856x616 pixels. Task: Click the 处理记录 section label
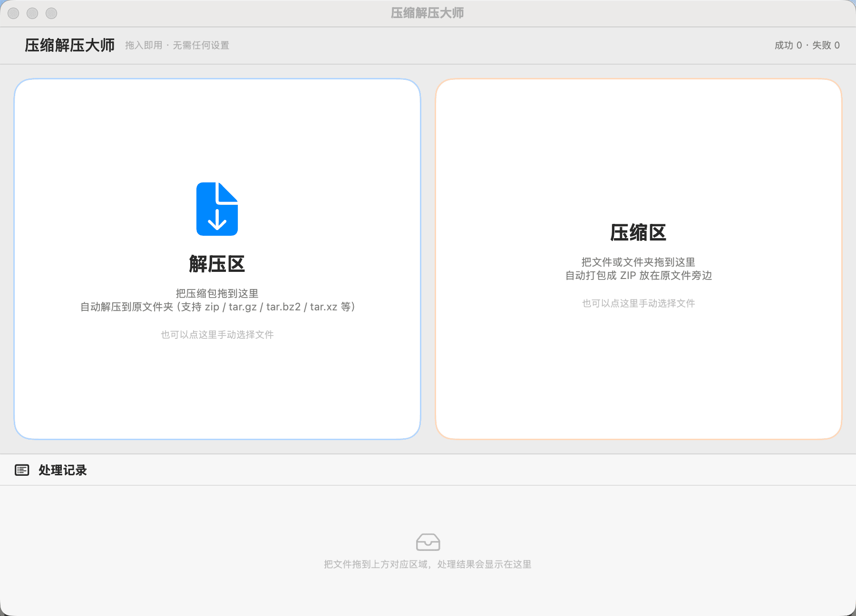pos(63,470)
